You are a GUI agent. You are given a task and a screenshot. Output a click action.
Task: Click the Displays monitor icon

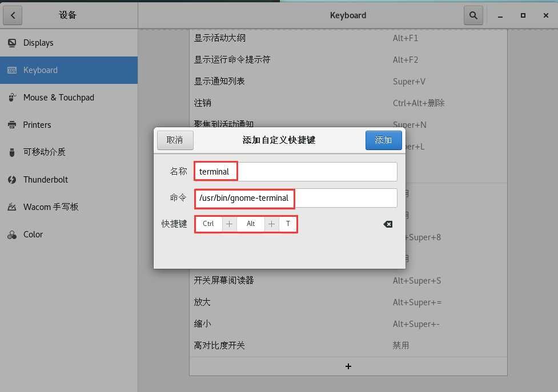[12, 43]
